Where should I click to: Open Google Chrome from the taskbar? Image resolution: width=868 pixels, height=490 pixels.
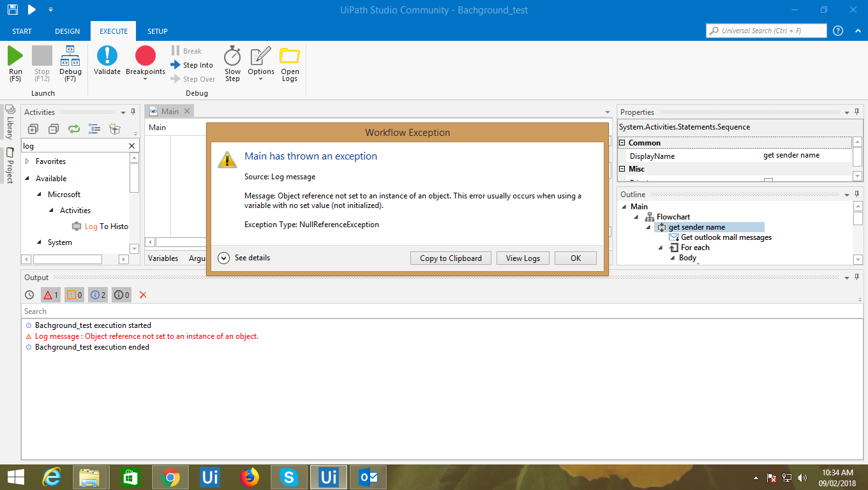click(170, 477)
